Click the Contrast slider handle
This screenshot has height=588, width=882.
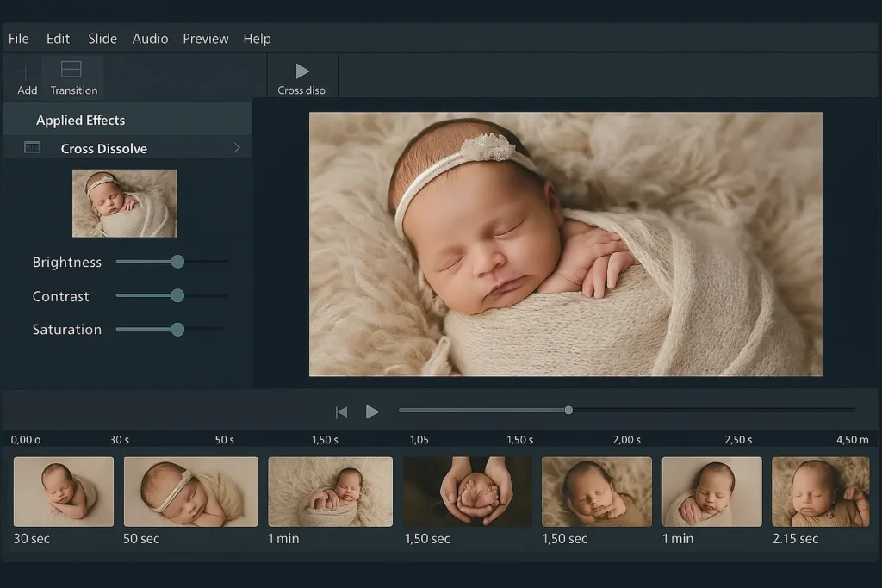point(177,295)
